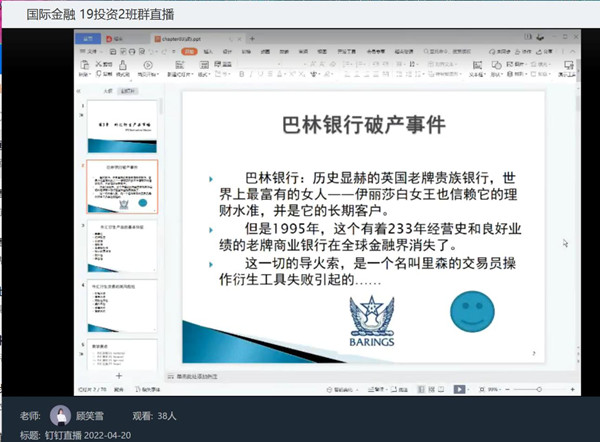Go to the 首页 home tab
The image size is (600, 442).
coord(89,37)
